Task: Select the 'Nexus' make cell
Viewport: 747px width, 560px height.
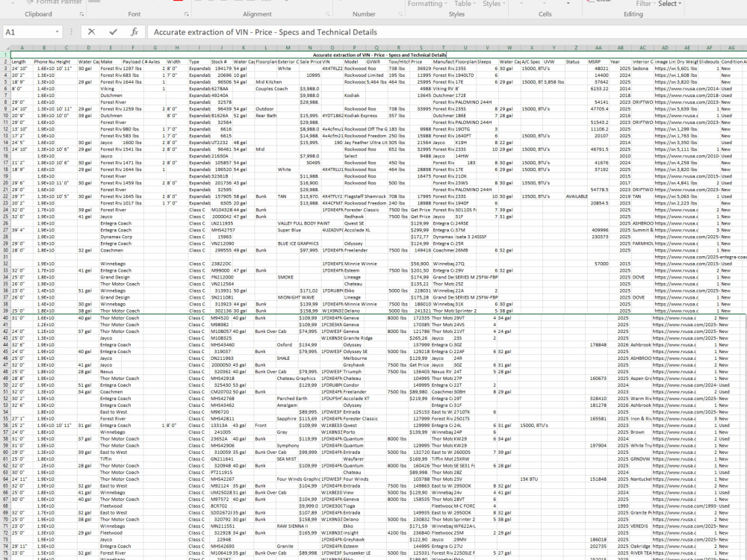Action: (111, 371)
